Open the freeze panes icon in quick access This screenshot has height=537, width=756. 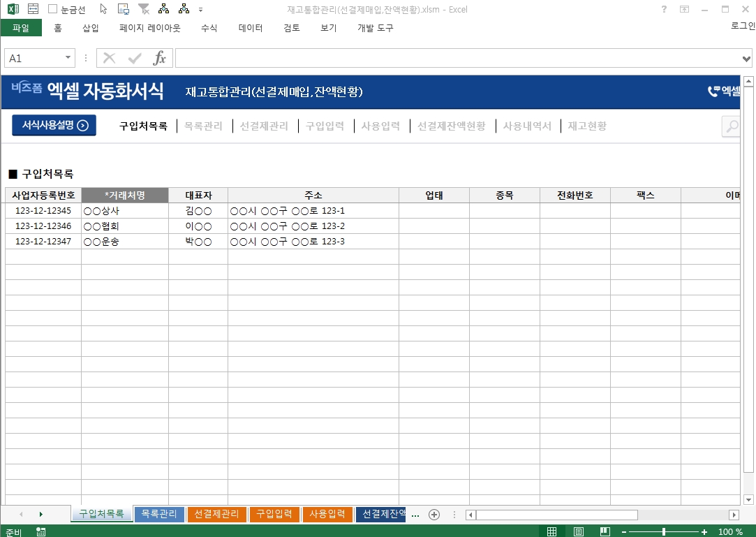[33, 9]
